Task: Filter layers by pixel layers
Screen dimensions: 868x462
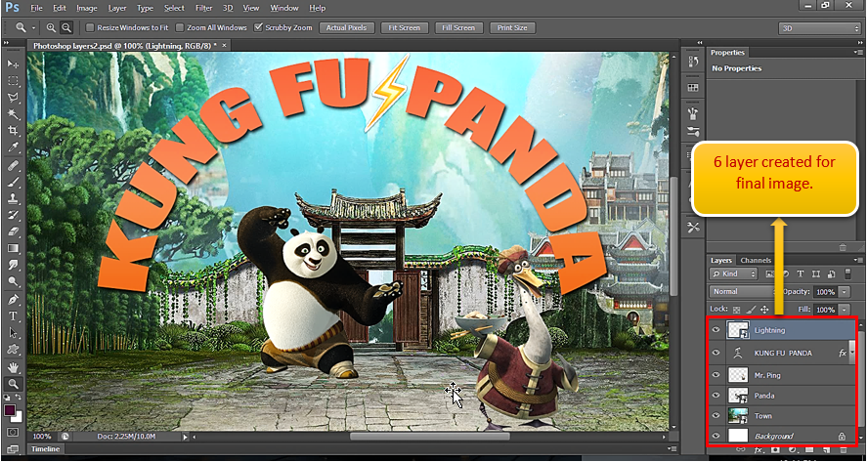Action: coord(769,273)
